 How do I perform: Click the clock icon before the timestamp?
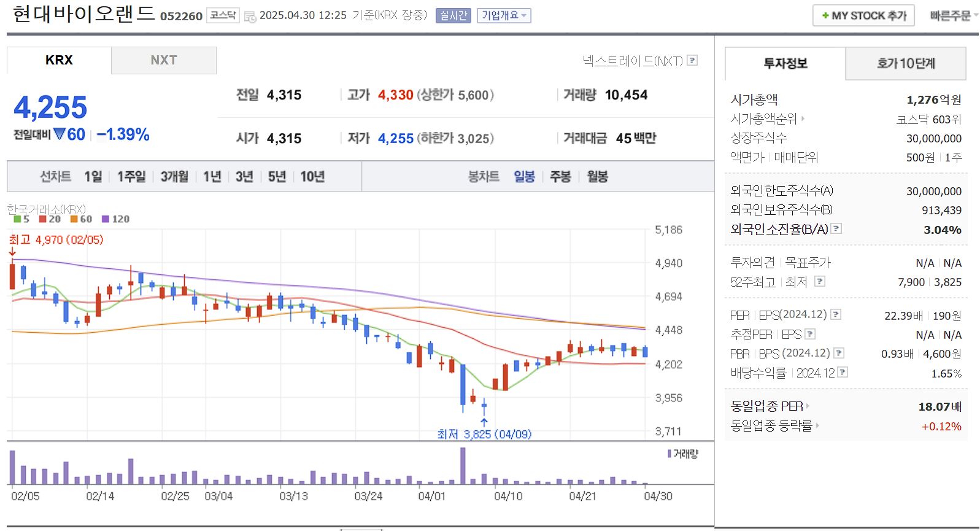click(250, 17)
